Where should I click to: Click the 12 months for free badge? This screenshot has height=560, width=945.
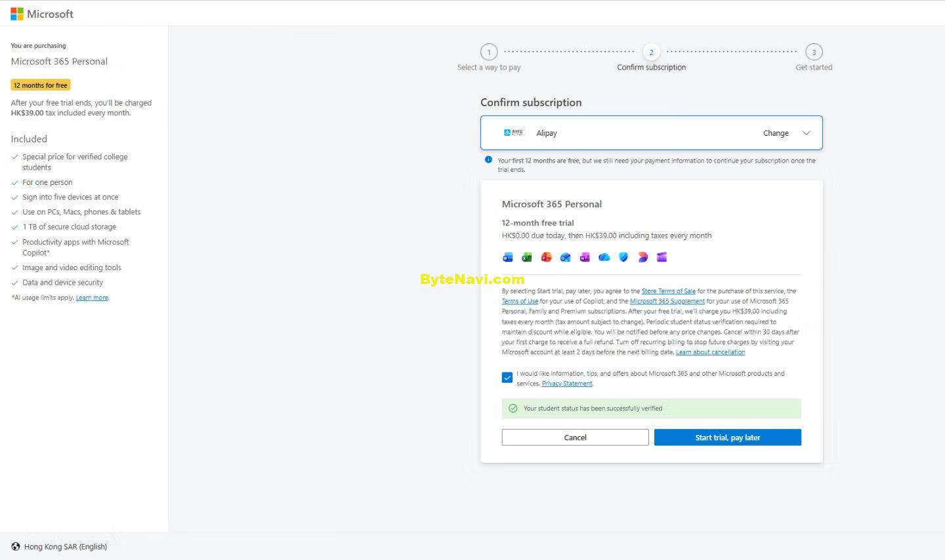click(41, 85)
